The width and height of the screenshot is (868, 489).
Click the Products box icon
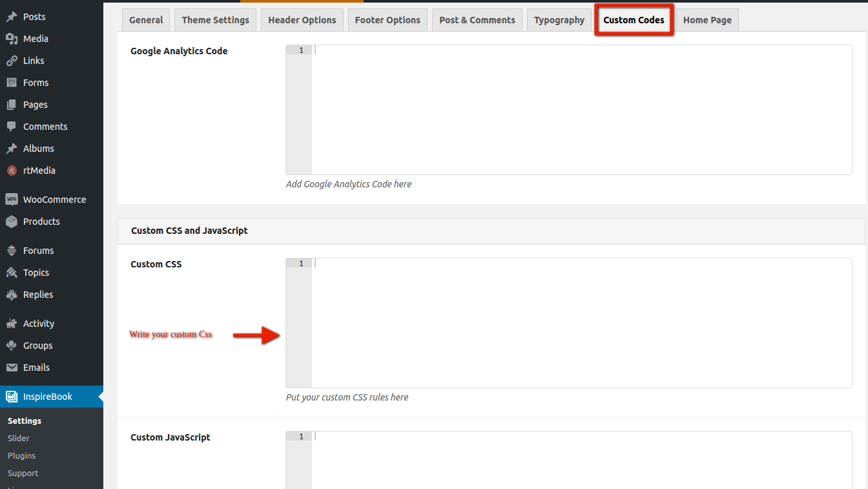(12, 222)
